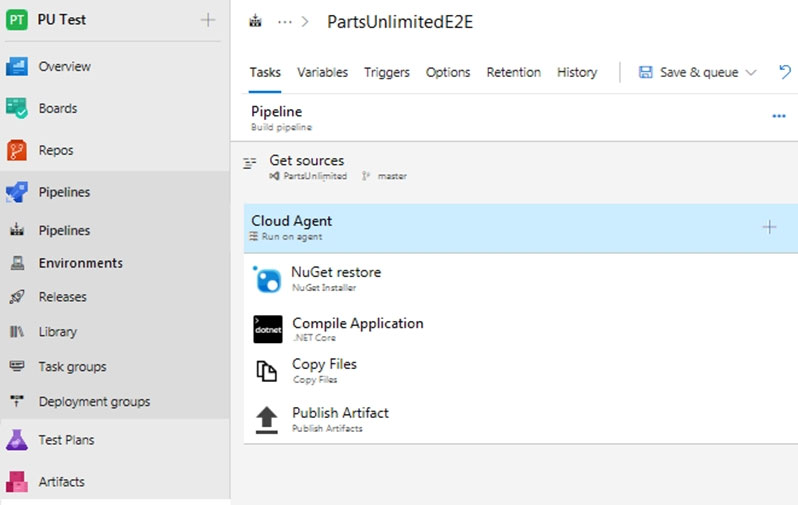The image size is (798, 505).
Task: Click the Run on agent subtitle
Action: 292,237
